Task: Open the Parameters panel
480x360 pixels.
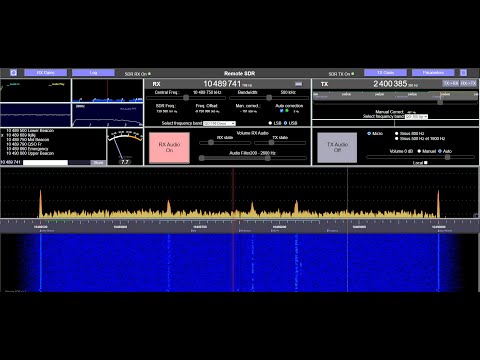Action: (433, 72)
